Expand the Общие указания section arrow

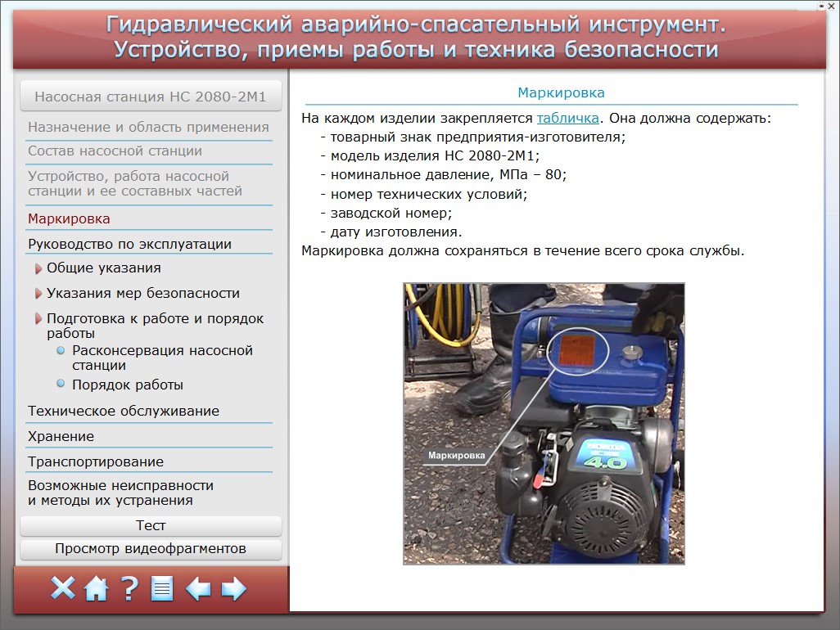tap(38, 268)
